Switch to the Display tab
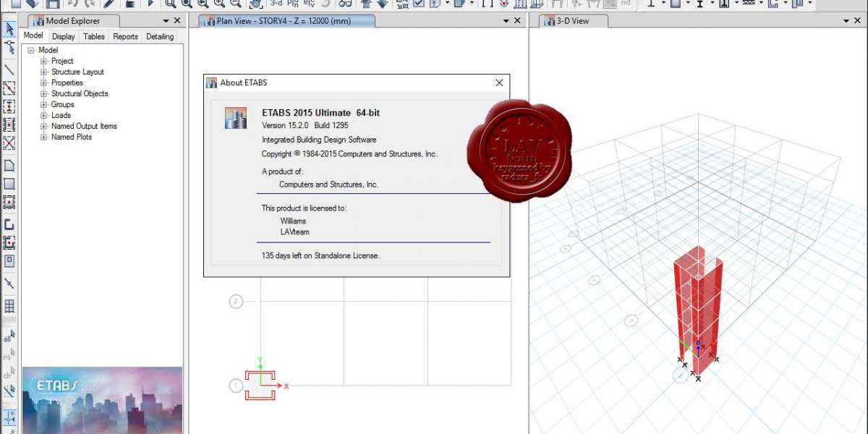This screenshot has width=868, height=434. click(64, 36)
